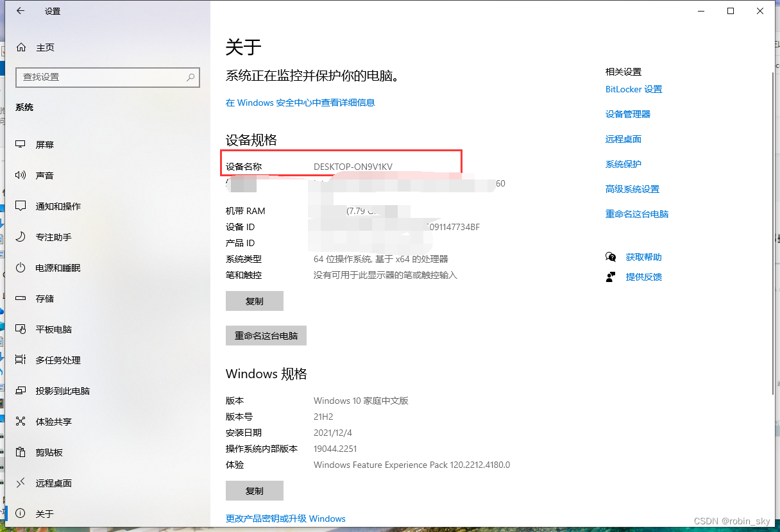Click the 没有可用于此显示器的笔或触控输入 text

[386, 275]
